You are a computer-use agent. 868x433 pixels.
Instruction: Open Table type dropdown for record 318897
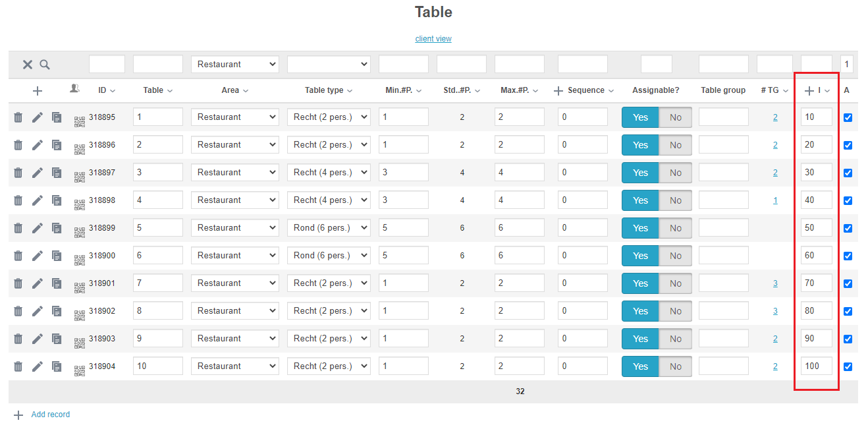coord(329,173)
